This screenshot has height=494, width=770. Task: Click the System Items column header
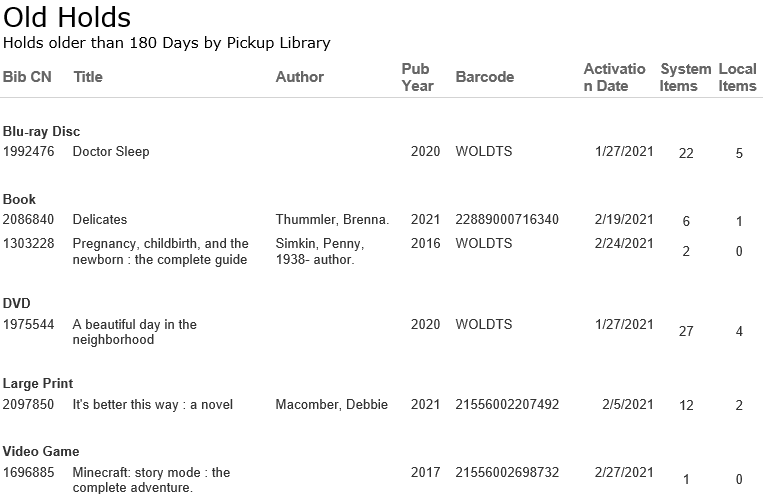click(x=685, y=77)
